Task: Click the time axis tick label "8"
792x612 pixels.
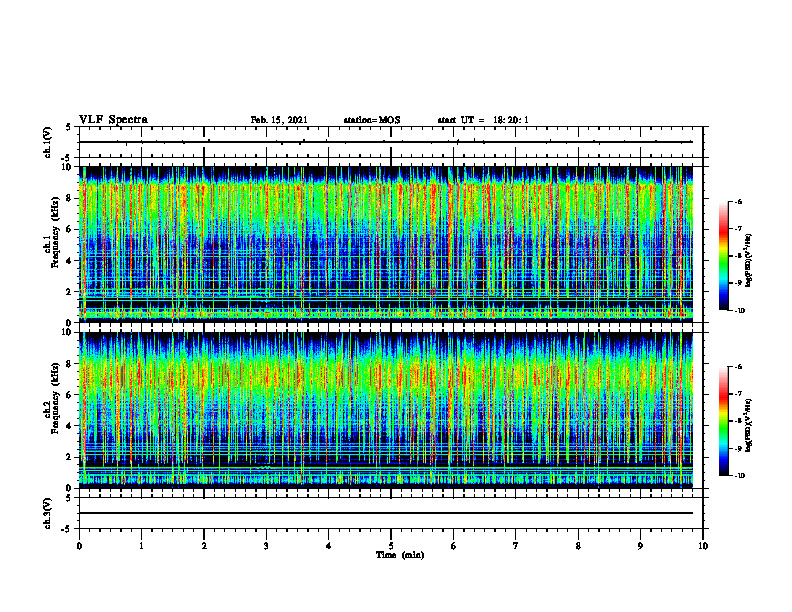Action: point(578,546)
